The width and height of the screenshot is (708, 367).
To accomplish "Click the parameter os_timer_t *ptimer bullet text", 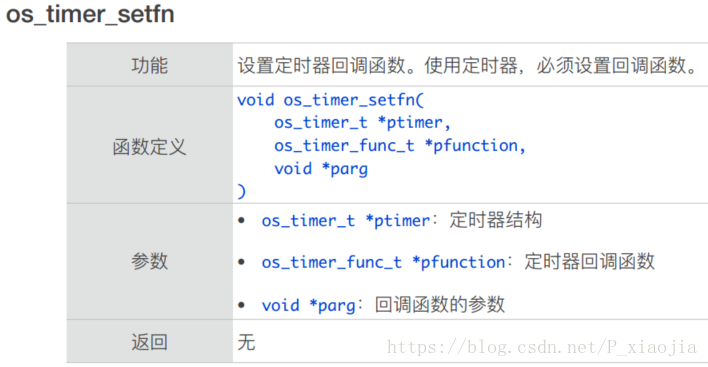I will (x=346, y=221).
